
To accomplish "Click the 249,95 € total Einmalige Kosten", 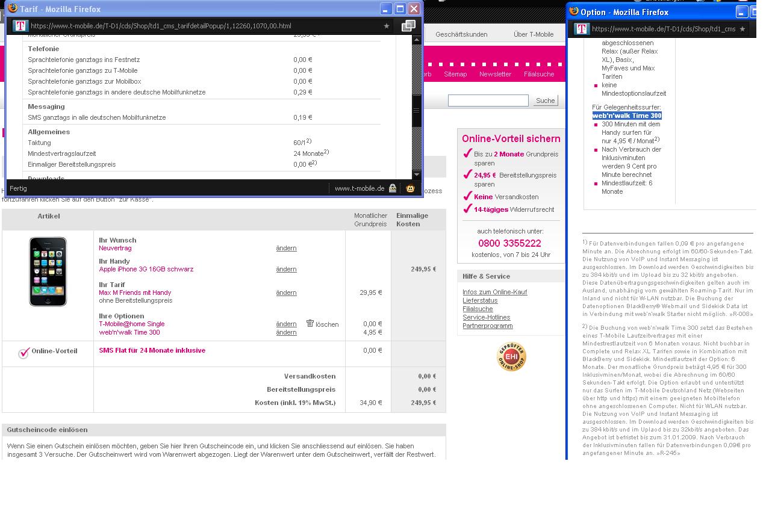I will [423, 403].
